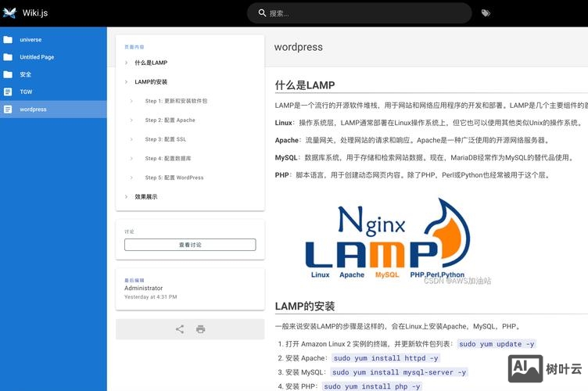Click the sudo yum update -y code
Image resolution: width=588 pixels, height=391 pixels.
click(x=497, y=344)
